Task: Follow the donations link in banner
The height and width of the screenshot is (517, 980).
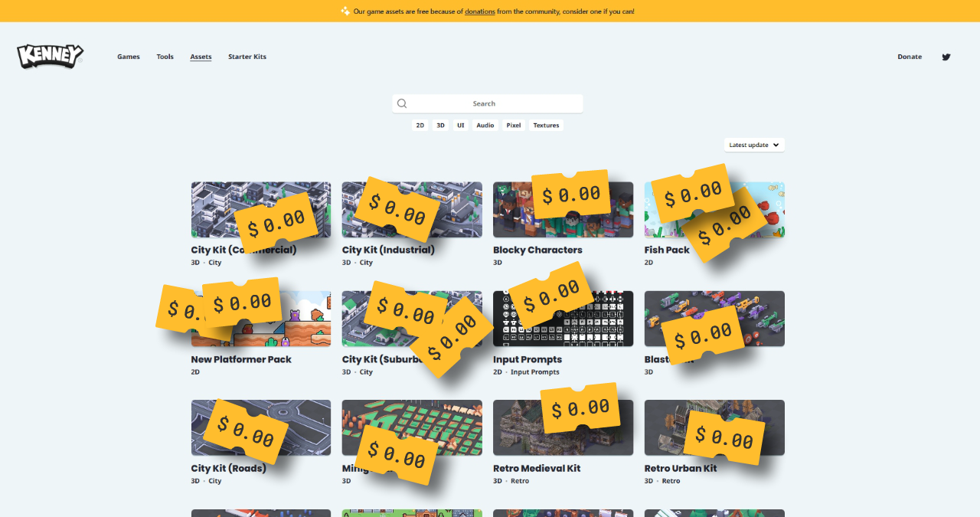Action: click(480, 11)
